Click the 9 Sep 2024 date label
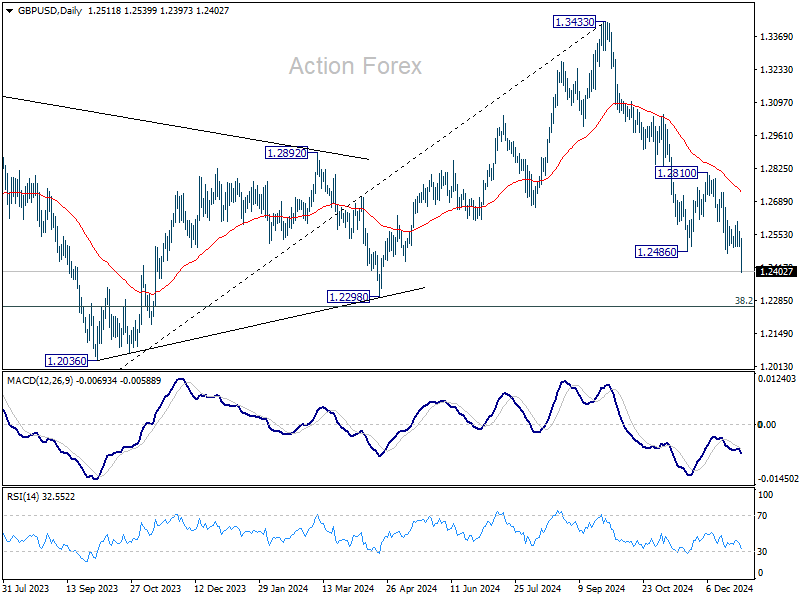The image size is (800, 600). pos(601,588)
